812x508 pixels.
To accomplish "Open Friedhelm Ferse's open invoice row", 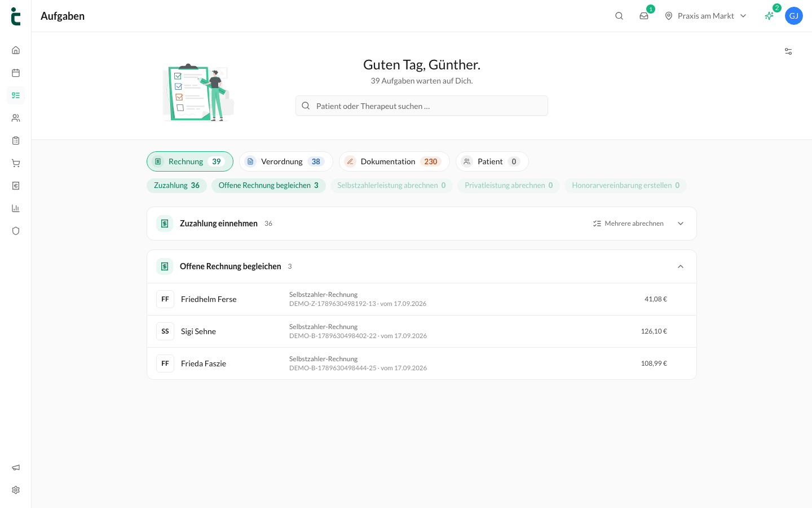I will click(x=422, y=299).
